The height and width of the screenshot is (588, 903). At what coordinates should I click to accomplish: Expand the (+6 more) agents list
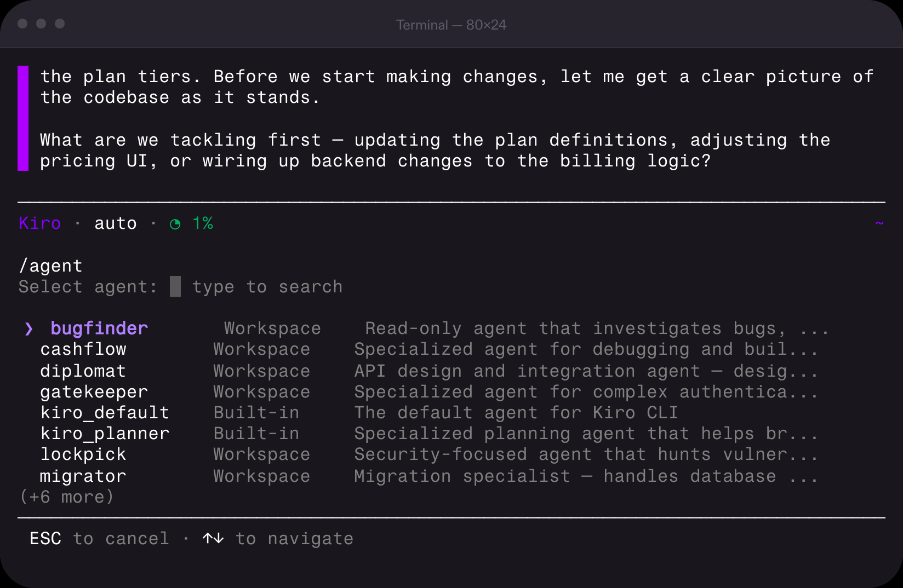tap(66, 497)
